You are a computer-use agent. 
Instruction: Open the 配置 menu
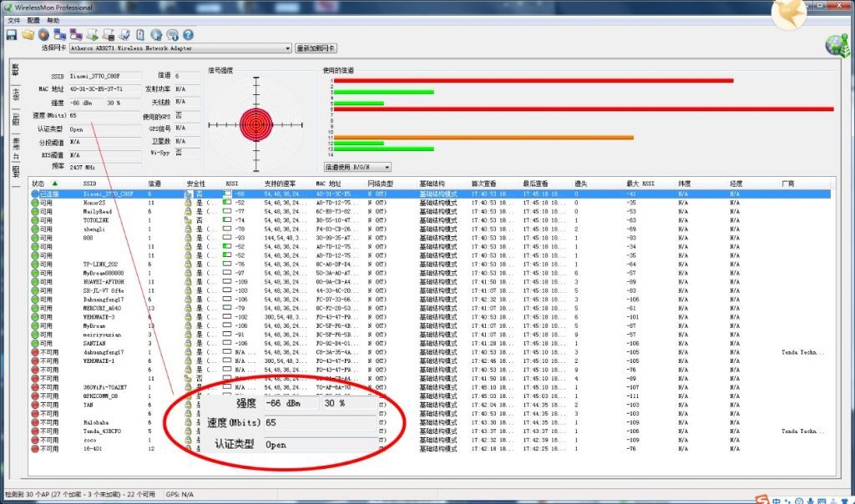click(x=33, y=20)
